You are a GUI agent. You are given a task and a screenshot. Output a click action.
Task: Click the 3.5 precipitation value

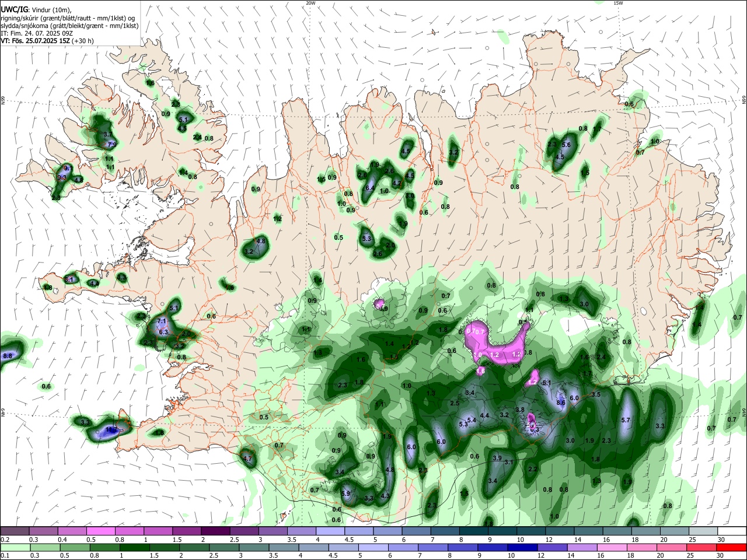[596, 394]
